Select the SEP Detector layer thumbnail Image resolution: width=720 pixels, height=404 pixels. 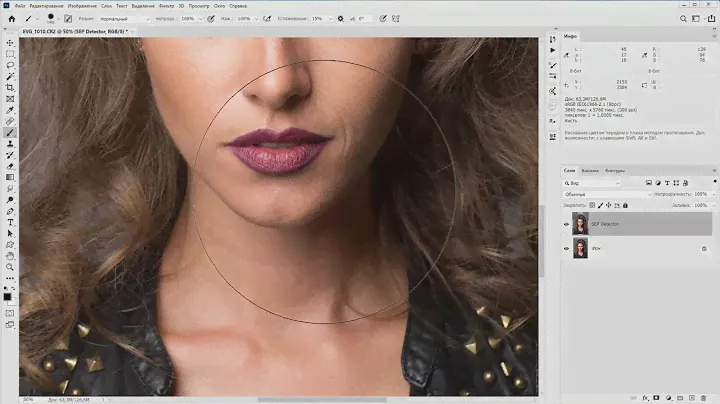tap(580, 224)
